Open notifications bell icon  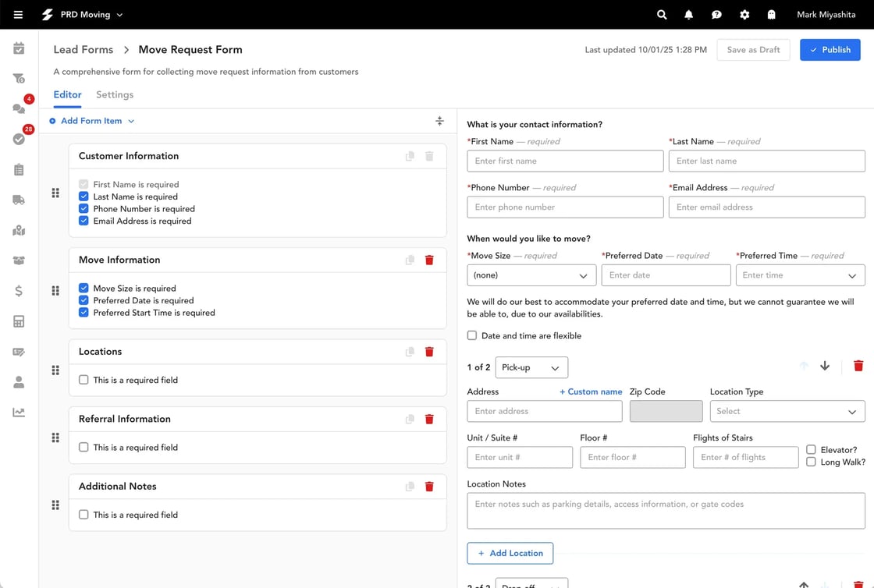coord(689,15)
